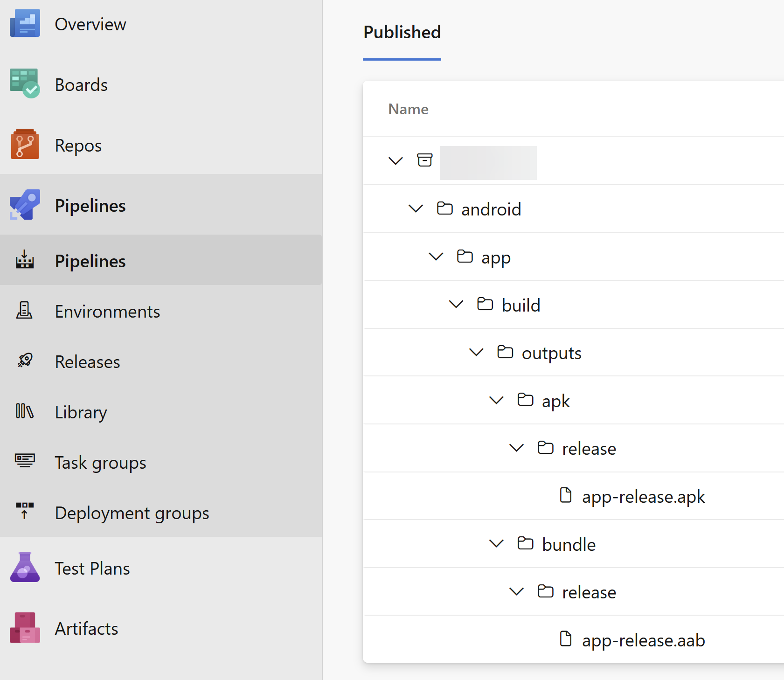Open the Artifacts icon
Screen dimensions: 784x680
coord(25,628)
